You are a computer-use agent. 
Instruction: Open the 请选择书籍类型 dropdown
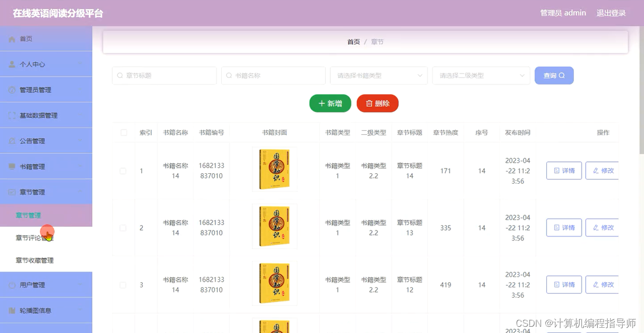379,76
